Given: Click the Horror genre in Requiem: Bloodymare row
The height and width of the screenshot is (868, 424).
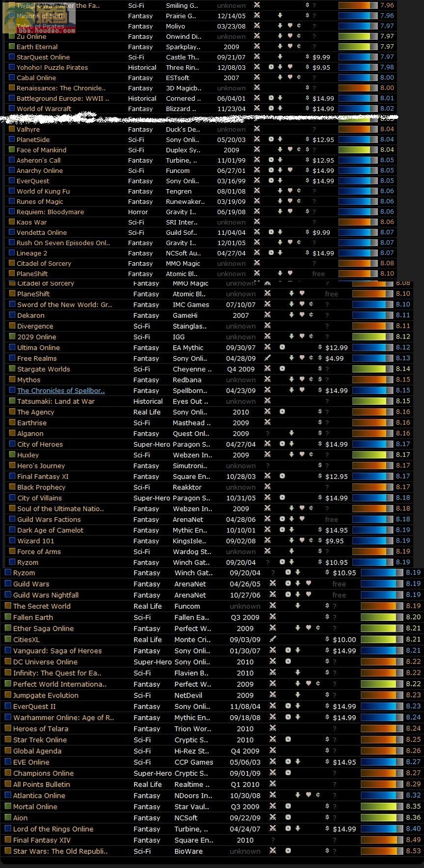Looking at the screenshot, I should click(x=138, y=212).
